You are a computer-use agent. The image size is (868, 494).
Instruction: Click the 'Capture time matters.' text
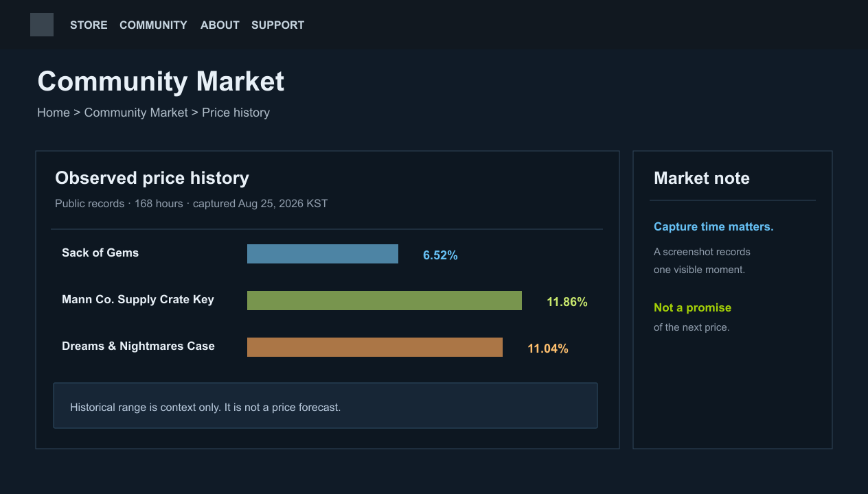(713, 226)
